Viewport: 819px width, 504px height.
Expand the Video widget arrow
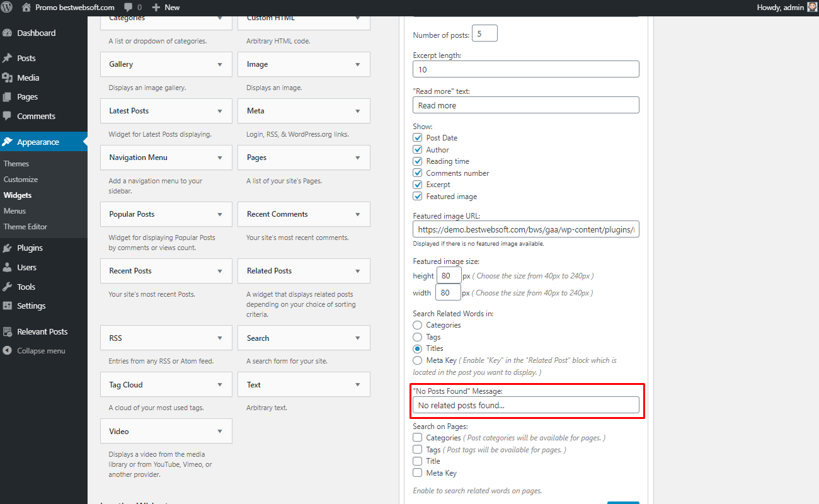(220, 432)
